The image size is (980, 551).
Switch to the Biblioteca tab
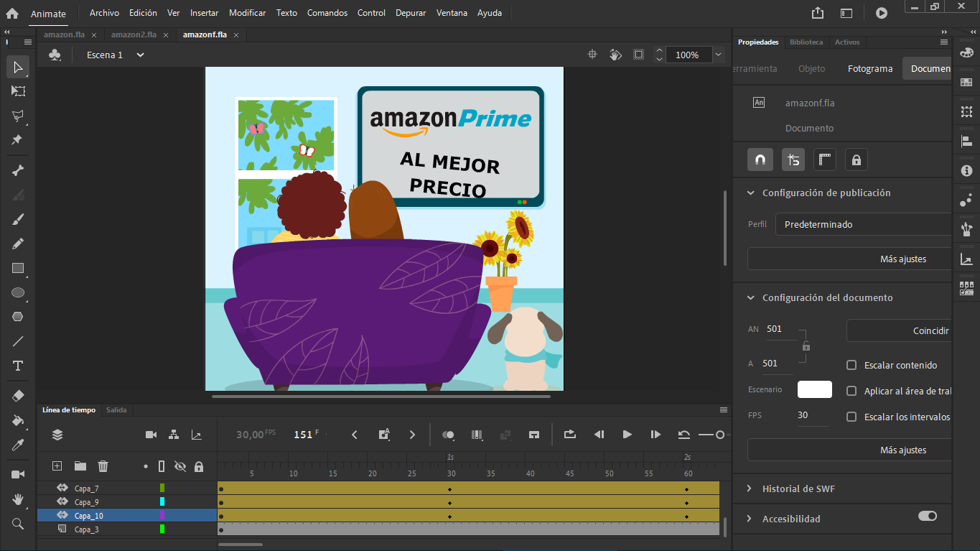pyautogui.click(x=806, y=42)
